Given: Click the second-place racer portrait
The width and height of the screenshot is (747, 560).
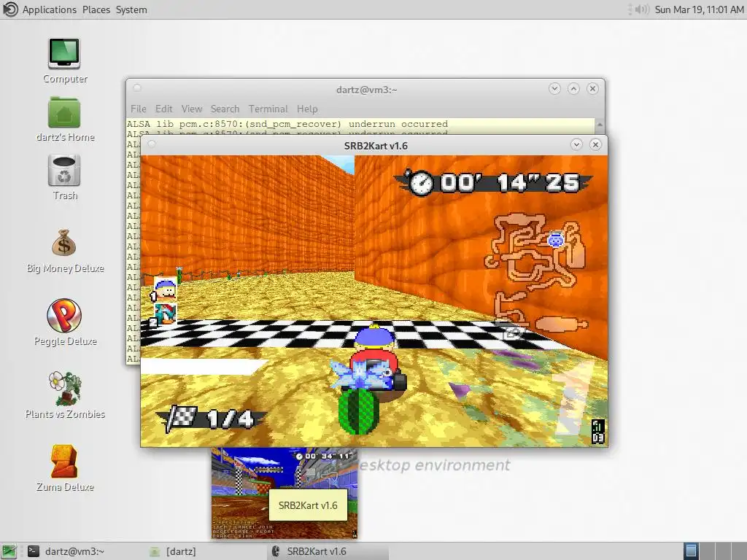Looking at the screenshot, I should [x=165, y=314].
